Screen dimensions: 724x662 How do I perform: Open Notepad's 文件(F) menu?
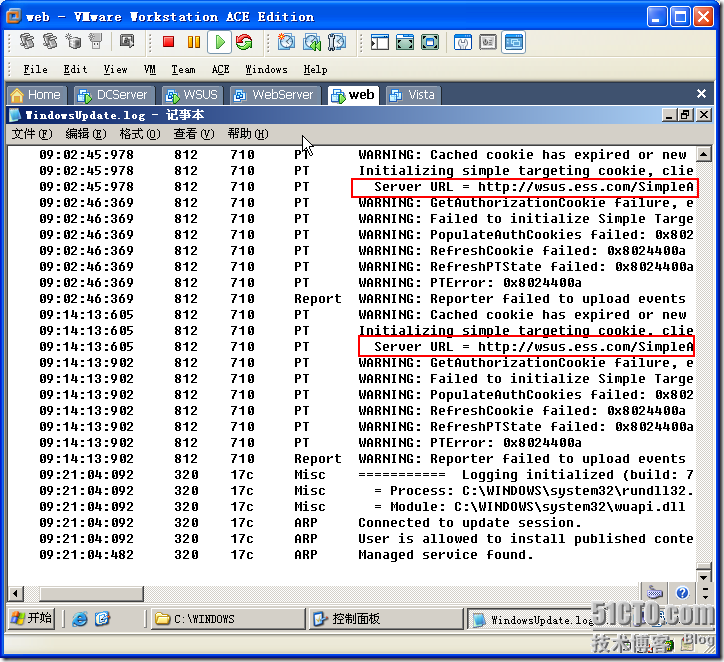[x=32, y=134]
